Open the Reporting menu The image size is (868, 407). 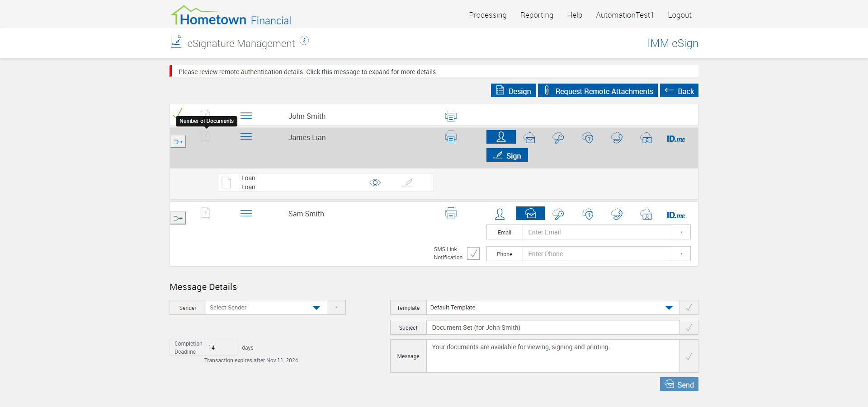[x=537, y=15]
